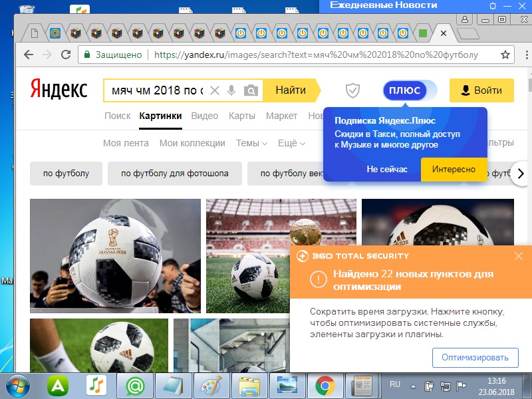Screen dimensions: 532x399
Task: Click the address bar URL
Action: pyautogui.click(x=317, y=55)
